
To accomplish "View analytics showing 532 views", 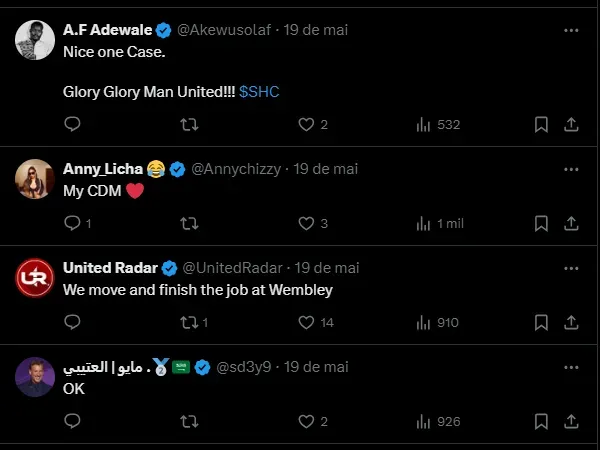I will (437, 124).
